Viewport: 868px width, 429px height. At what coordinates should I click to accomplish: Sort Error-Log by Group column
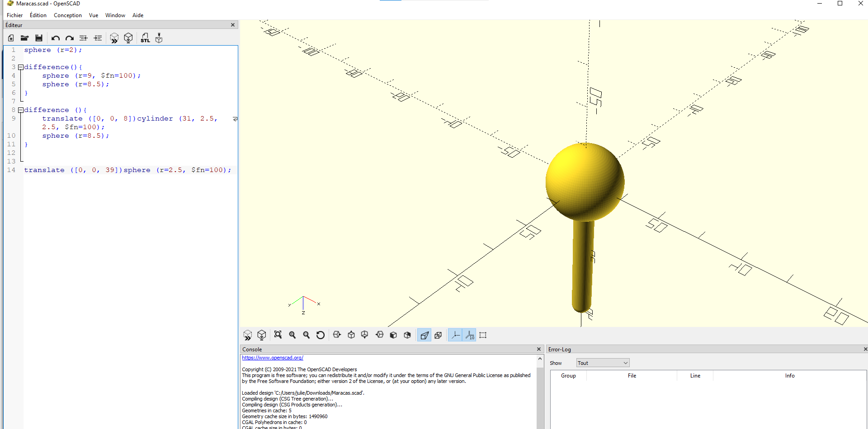tap(568, 376)
